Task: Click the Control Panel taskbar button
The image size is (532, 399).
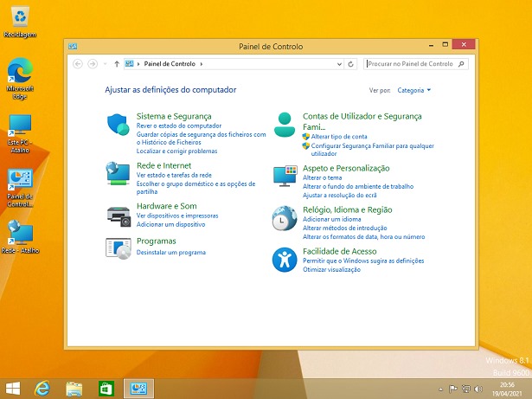Action: (138, 389)
